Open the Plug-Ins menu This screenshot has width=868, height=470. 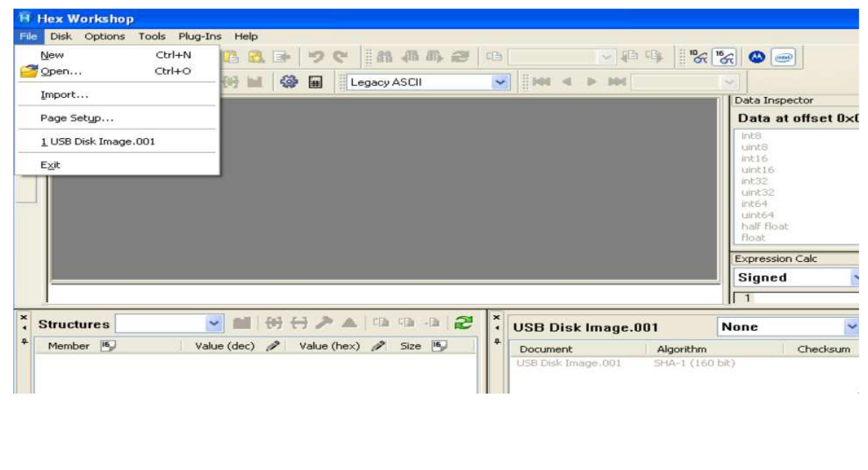[x=200, y=36]
